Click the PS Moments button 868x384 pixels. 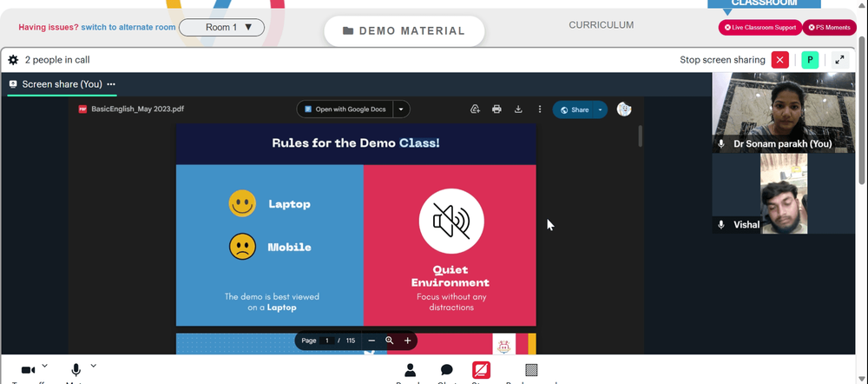click(829, 27)
